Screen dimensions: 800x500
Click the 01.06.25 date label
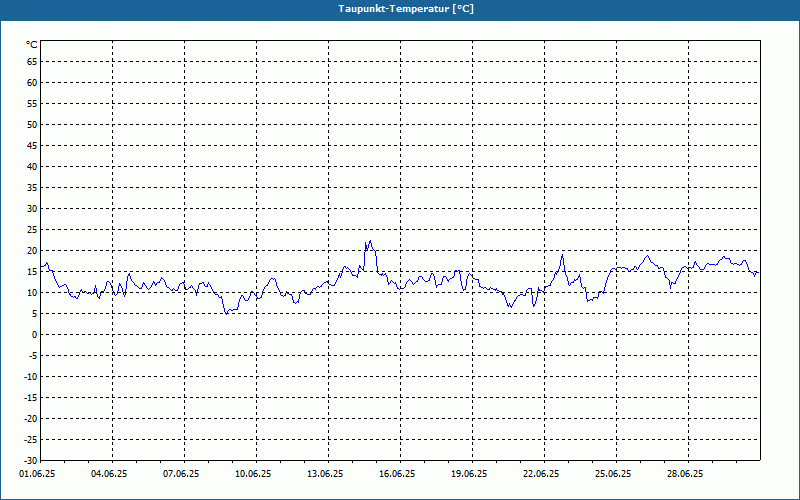coord(37,474)
